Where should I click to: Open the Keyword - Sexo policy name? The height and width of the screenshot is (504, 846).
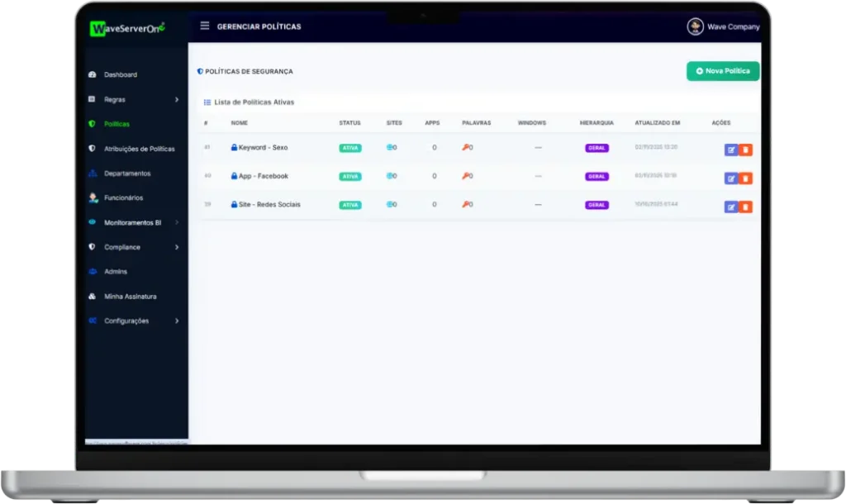point(263,148)
